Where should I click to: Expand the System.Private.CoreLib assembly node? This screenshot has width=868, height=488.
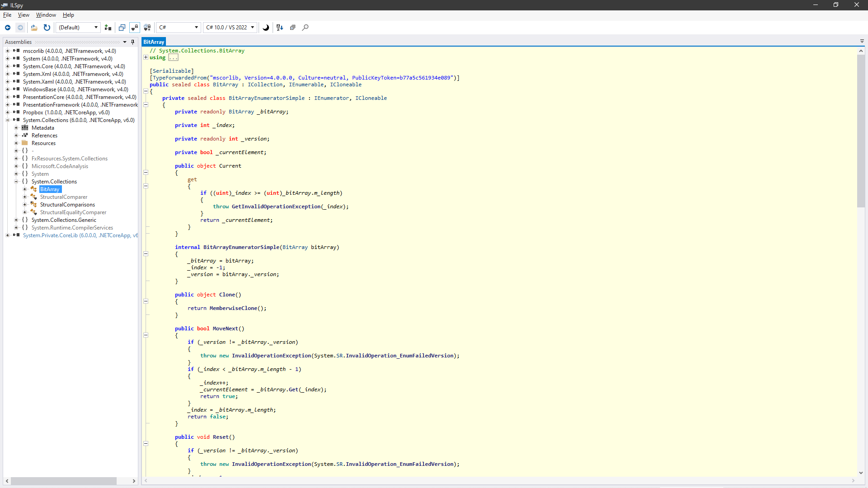(x=7, y=235)
